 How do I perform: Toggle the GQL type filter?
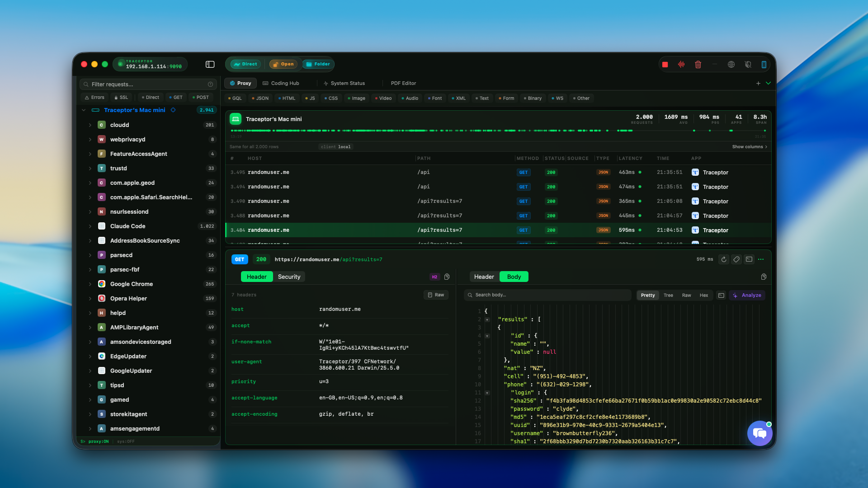click(x=235, y=99)
